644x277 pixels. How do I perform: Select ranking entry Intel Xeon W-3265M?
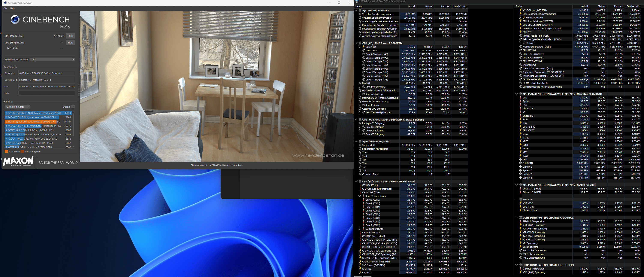(38, 117)
